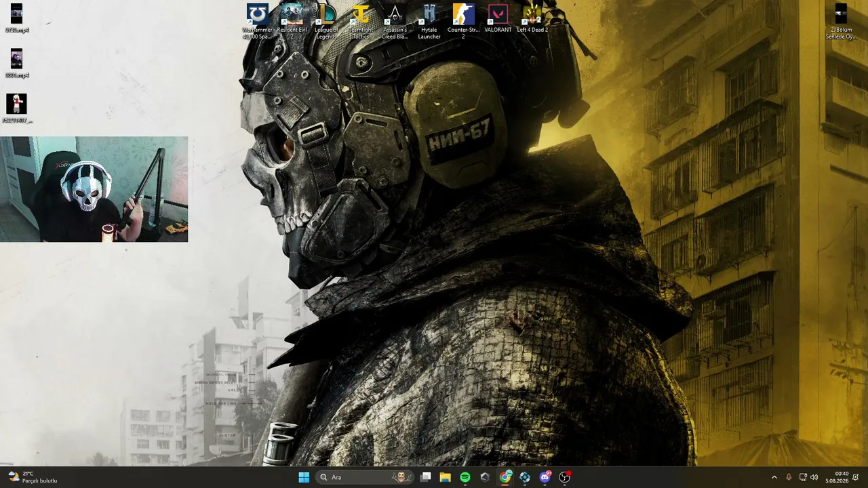Select the League of Legends desktop icon
The height and width of the screenshot is (488, 868).
(326, 22)
